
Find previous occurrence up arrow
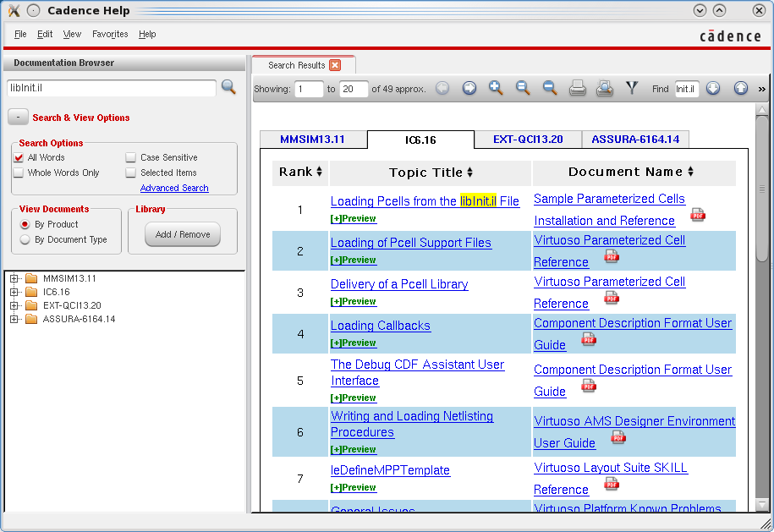(740, 88)
